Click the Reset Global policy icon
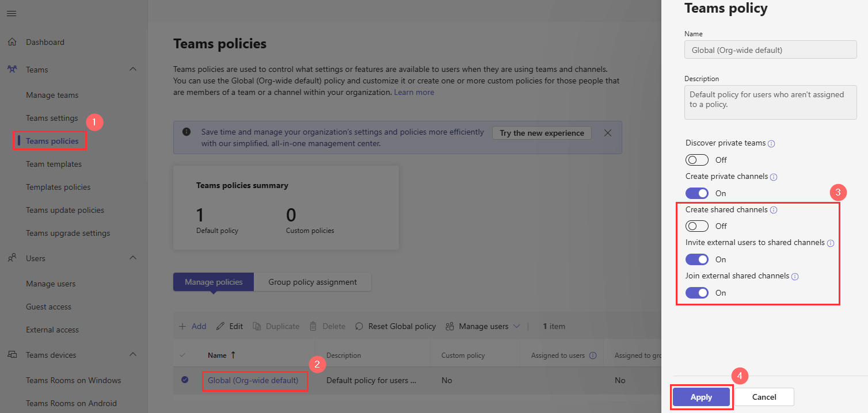 [358, 326]
